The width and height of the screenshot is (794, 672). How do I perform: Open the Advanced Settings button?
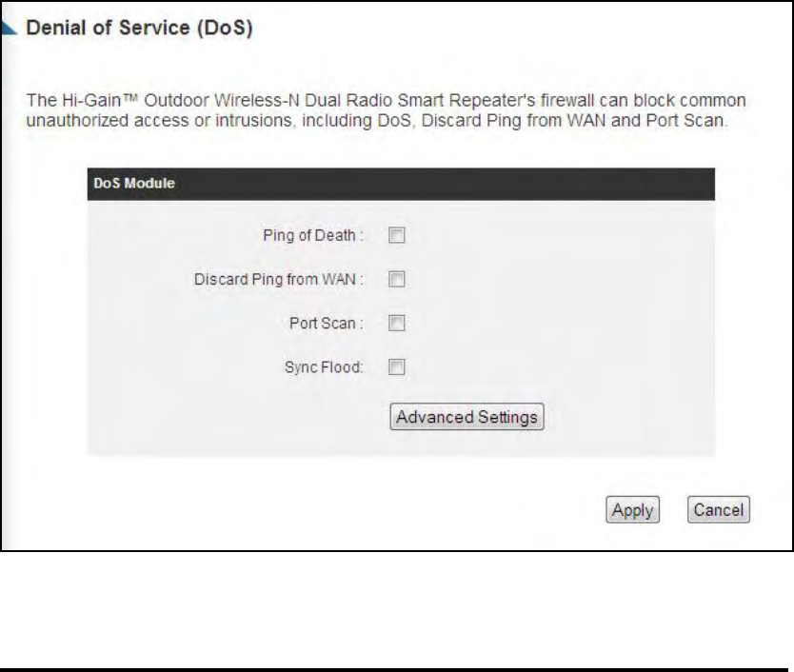pyautogui.click(x=466, y=417)
